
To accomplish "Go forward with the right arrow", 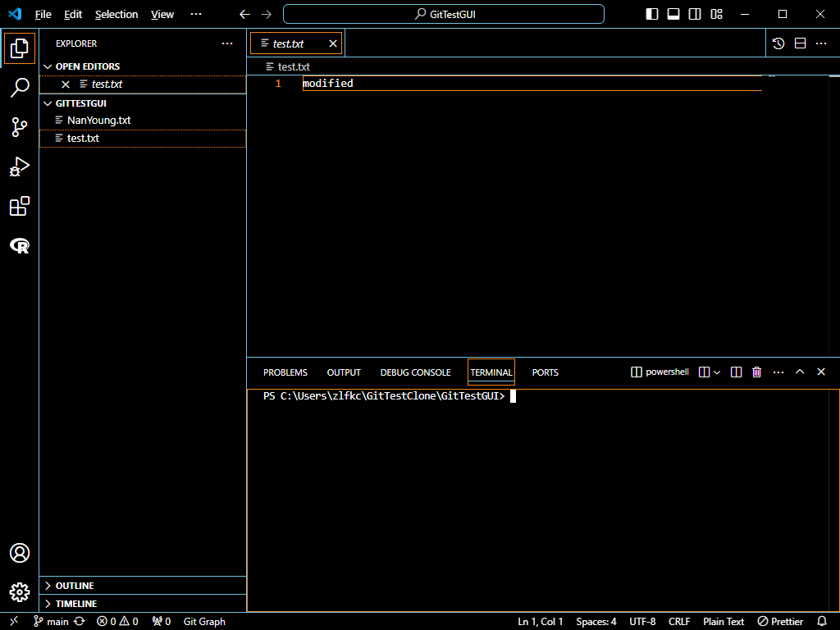I will point(267,15).
